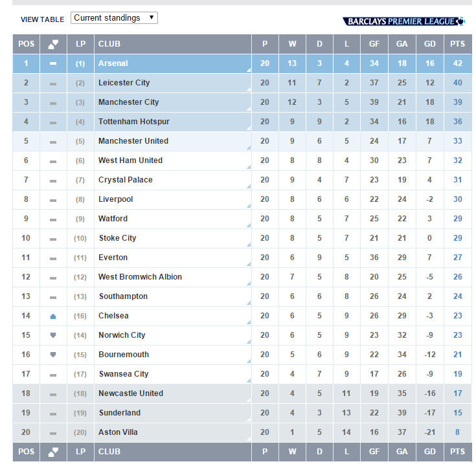Expand the Swansea City row corner triangle

pos(248,381)
